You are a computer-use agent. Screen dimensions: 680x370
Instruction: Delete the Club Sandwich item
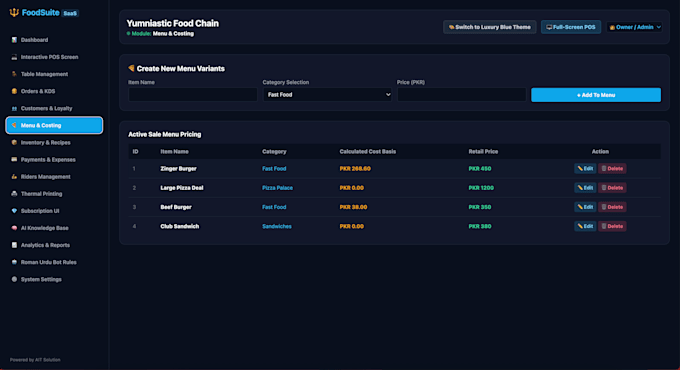pos(612,226)
